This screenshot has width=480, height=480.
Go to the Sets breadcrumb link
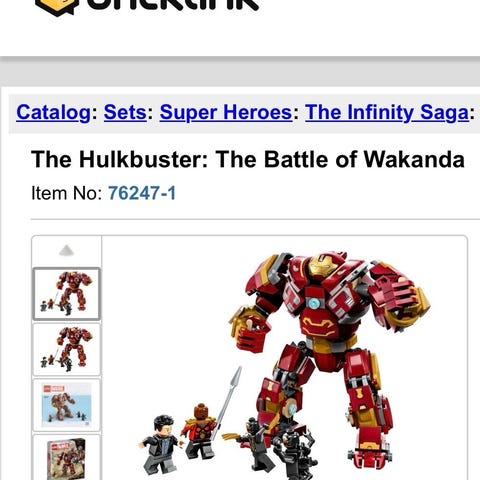[125, 112]
